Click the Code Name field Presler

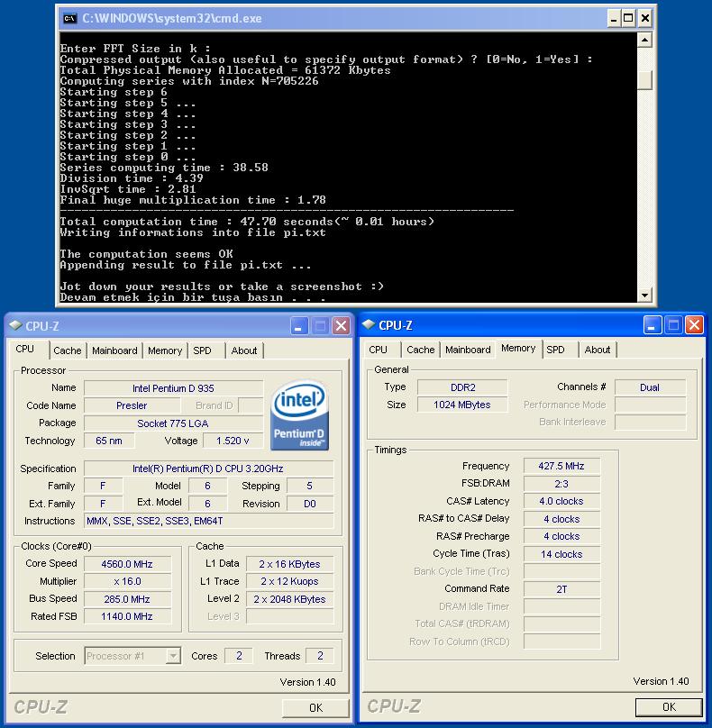point(132,405)
